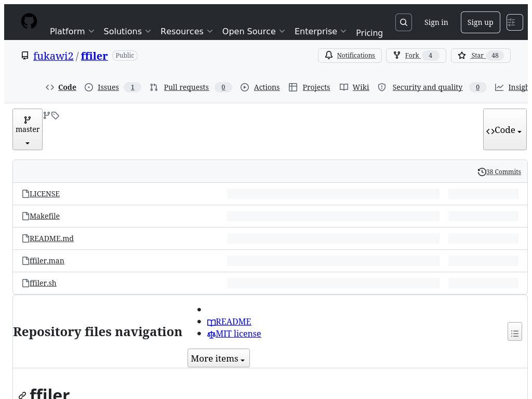The width and height of the screenshot is (532, 399).
Task: Switch to the Issues tab
Action: tap(108, 87)
